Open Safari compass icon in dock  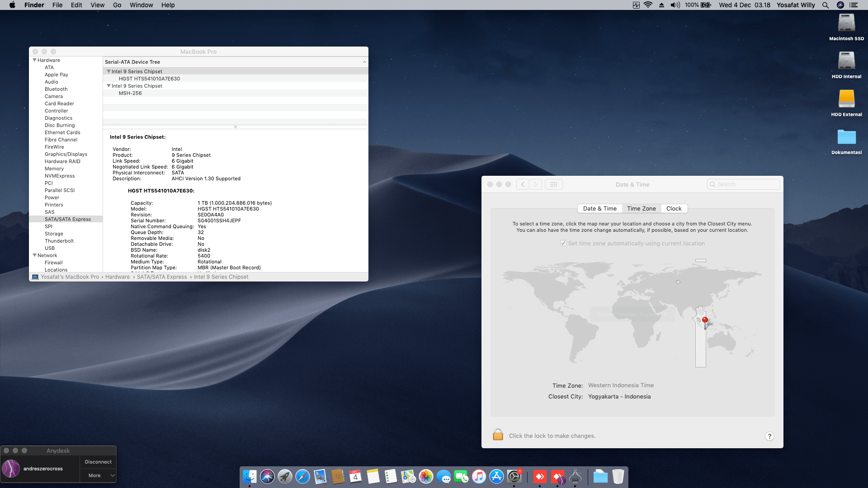tap(302, 476)
